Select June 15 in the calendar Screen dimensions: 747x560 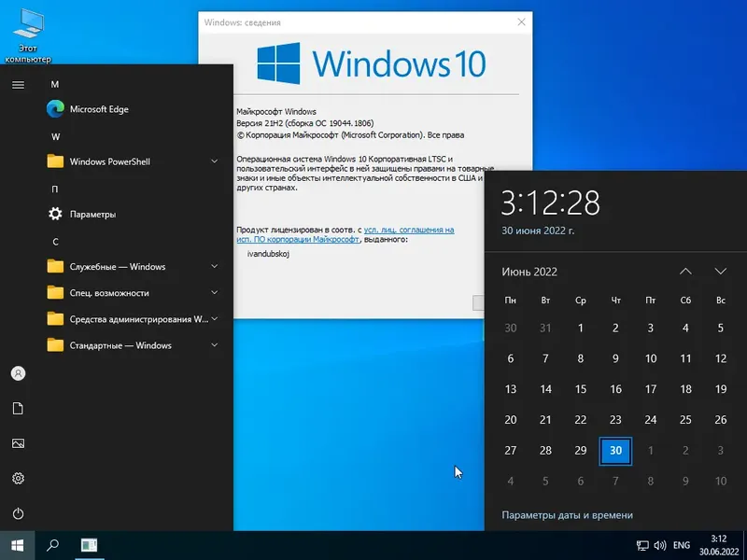[580, 389]
